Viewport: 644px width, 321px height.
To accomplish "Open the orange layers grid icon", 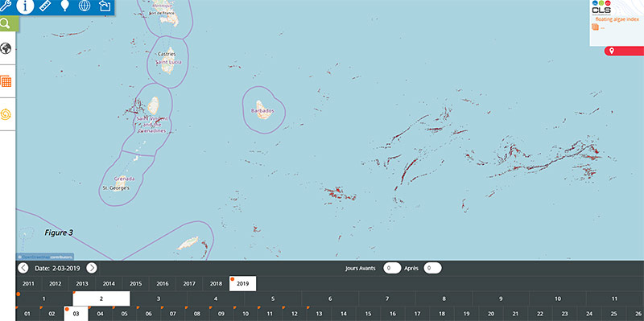I will 6,81.
